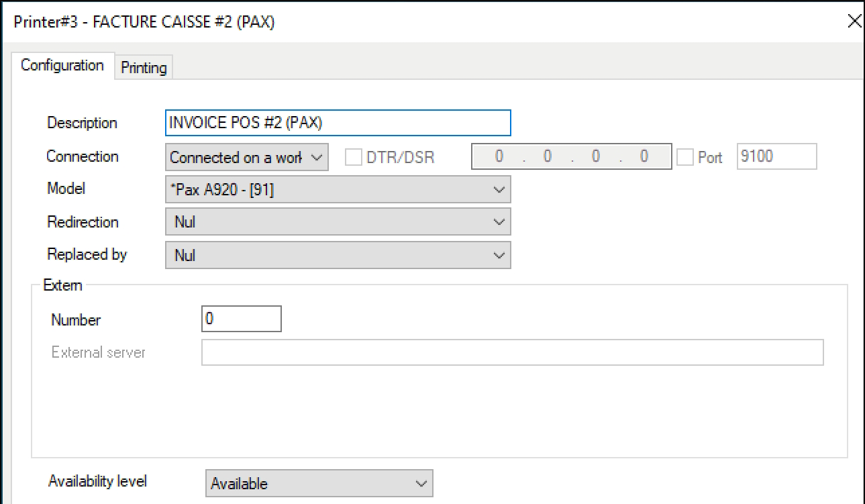Switch to the Printing tab
Screen dimensions: 865x504
coord(144,68)
